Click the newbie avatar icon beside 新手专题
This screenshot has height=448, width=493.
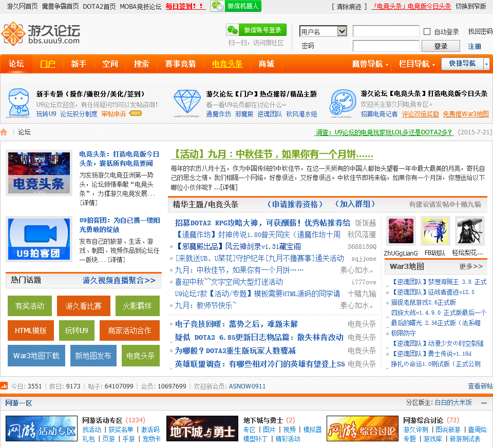[19, 103]
